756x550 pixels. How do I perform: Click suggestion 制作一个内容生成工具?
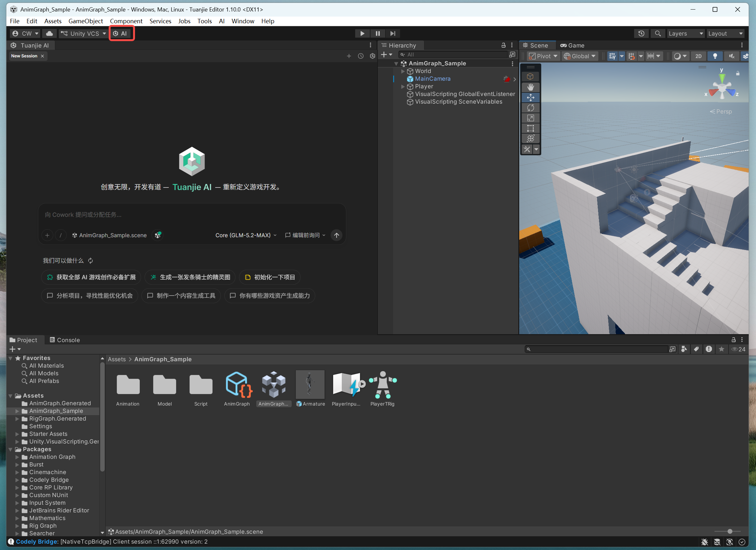tap(181, 296)
